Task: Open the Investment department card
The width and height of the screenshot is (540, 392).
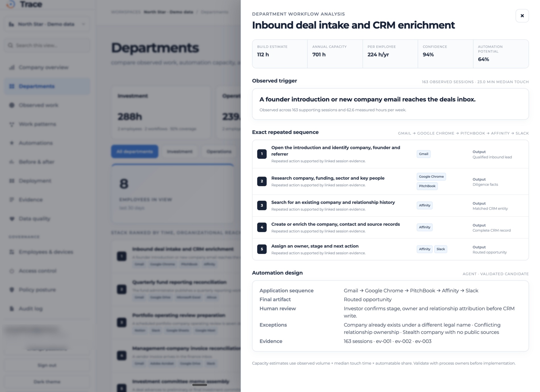Action: [x=161, y=113]
